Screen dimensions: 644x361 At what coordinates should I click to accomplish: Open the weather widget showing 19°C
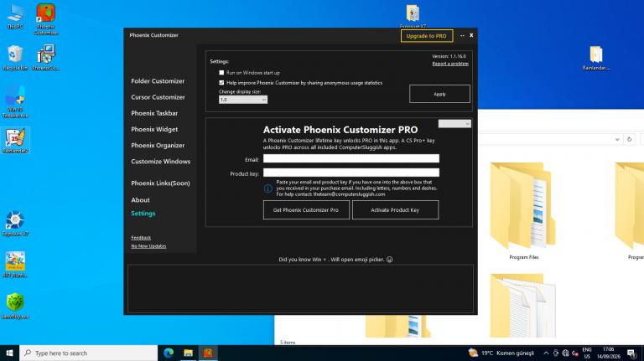point(501,353)
